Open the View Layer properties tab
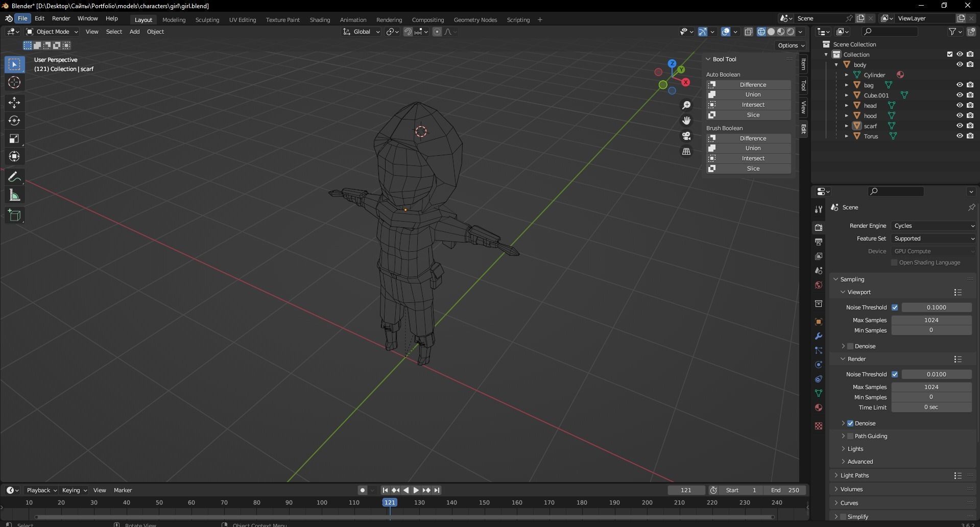Image resolution: width=980 pixels, height=527 pixels. click(819, 256)
